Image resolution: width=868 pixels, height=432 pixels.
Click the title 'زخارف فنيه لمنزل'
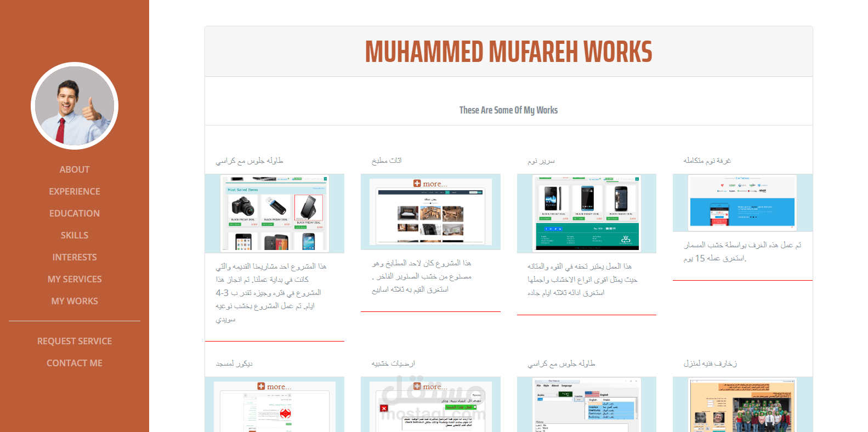coord(710,363)
